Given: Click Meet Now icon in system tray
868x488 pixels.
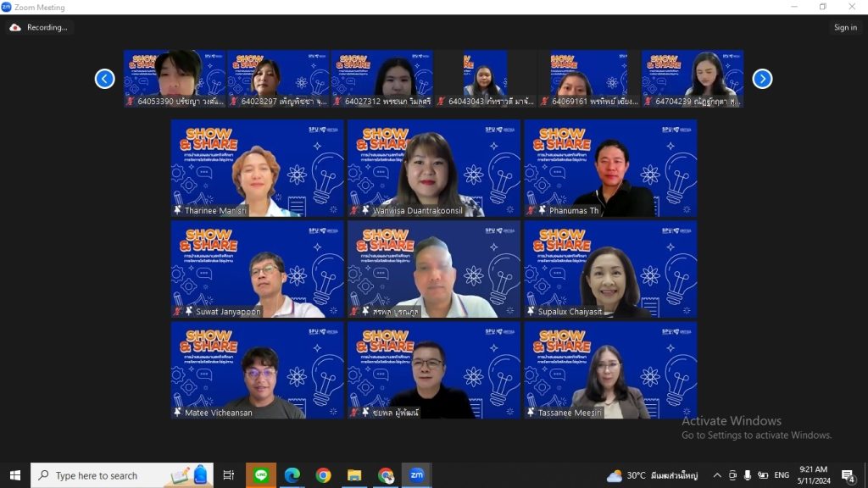Looking at the screenshot, I should click(x=732, y=475).
